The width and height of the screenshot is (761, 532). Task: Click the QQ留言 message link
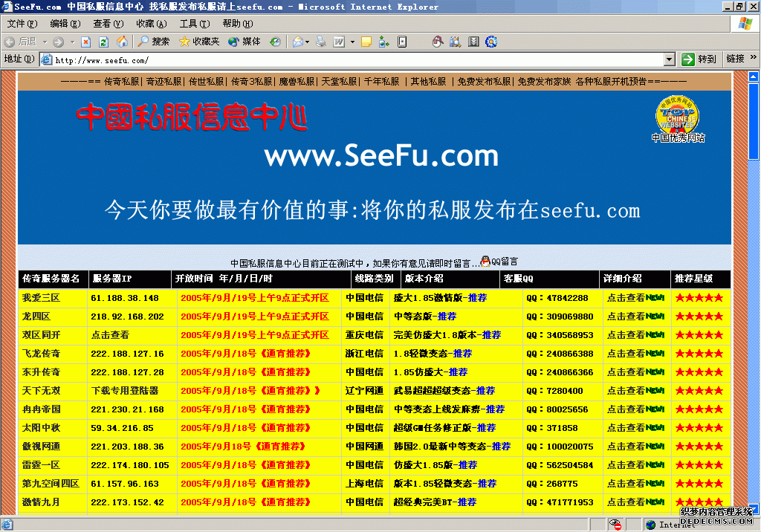click(x=504, y=262)
